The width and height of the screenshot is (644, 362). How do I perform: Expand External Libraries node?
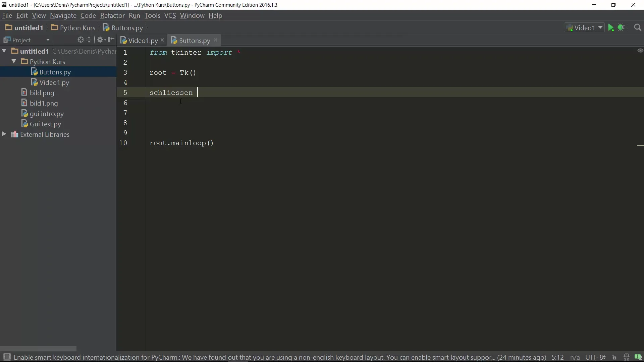pos(4,134)
